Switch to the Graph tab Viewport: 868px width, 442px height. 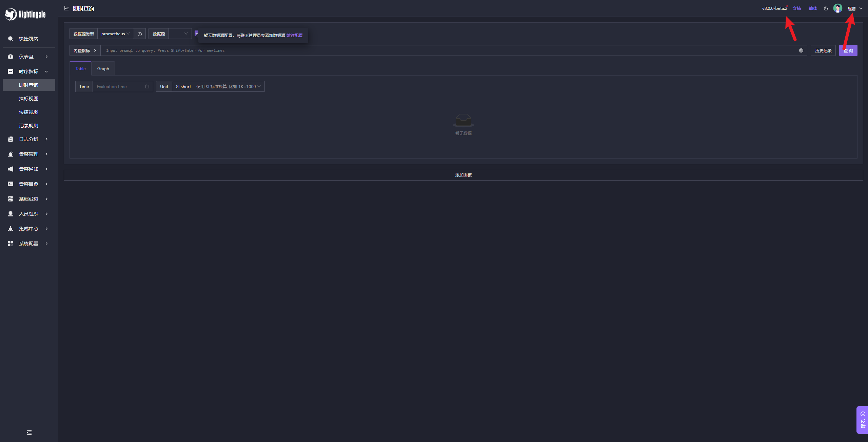click(103, 69)
